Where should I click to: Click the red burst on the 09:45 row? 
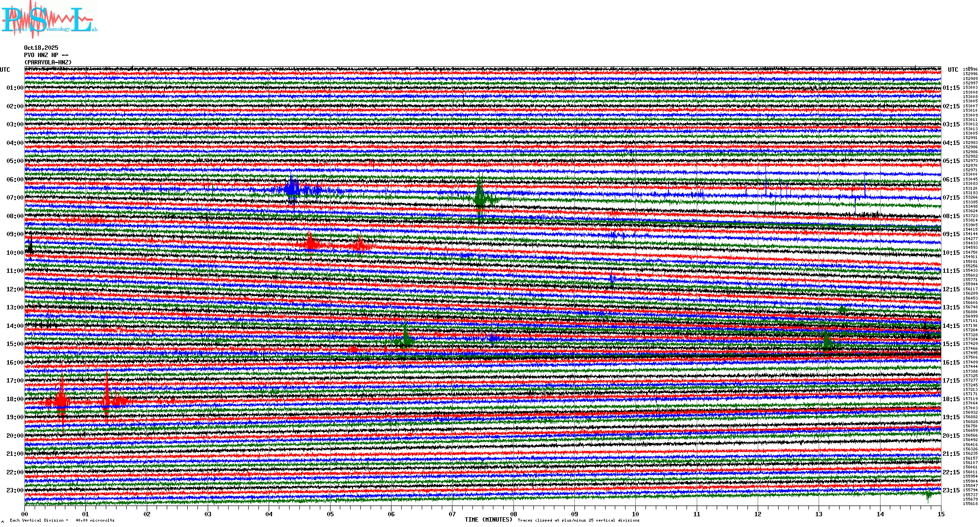[311, 243]
